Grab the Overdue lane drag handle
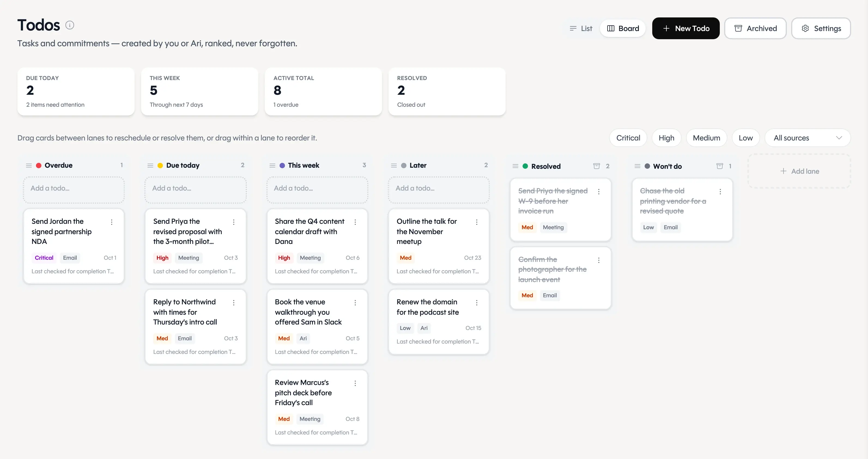The width and height of the screenshot is (868, 459). 29,165
